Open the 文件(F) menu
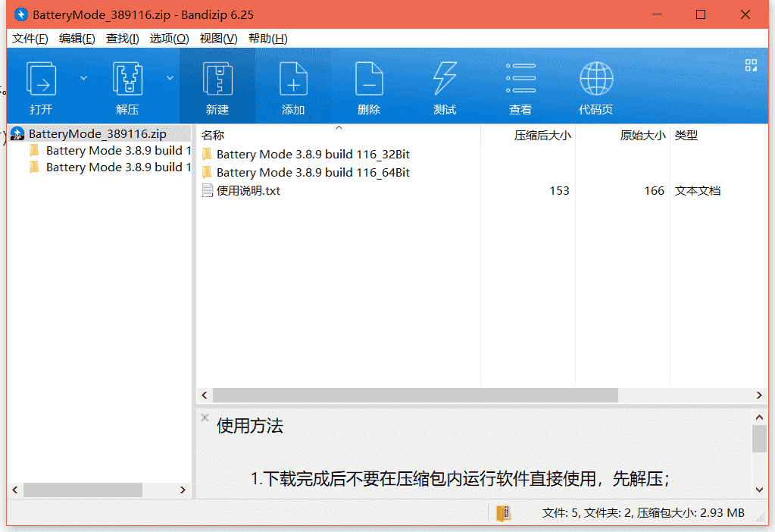This screenshot has width=775, height=532. pyautogui.click(x=30, y=39)
